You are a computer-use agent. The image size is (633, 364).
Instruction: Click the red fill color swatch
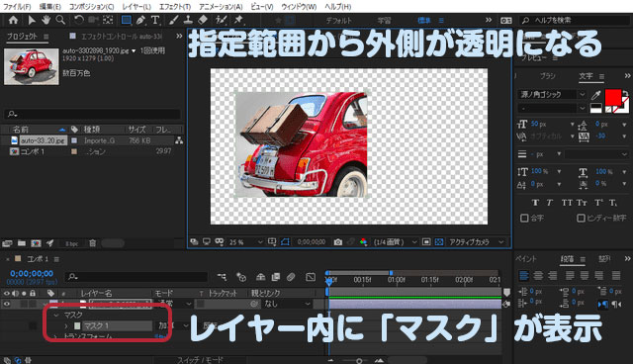613,97
